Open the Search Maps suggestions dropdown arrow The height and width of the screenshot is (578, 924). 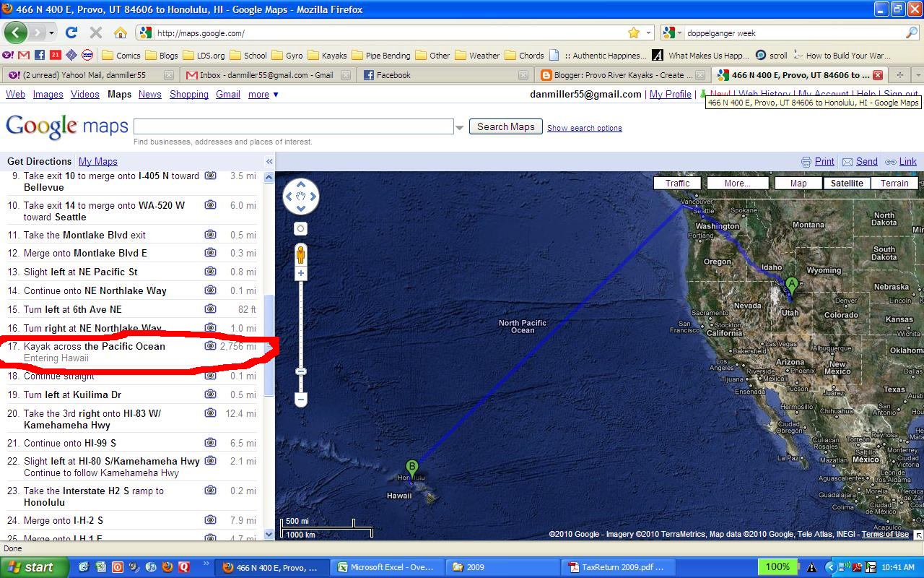click(x=460, y=127)
